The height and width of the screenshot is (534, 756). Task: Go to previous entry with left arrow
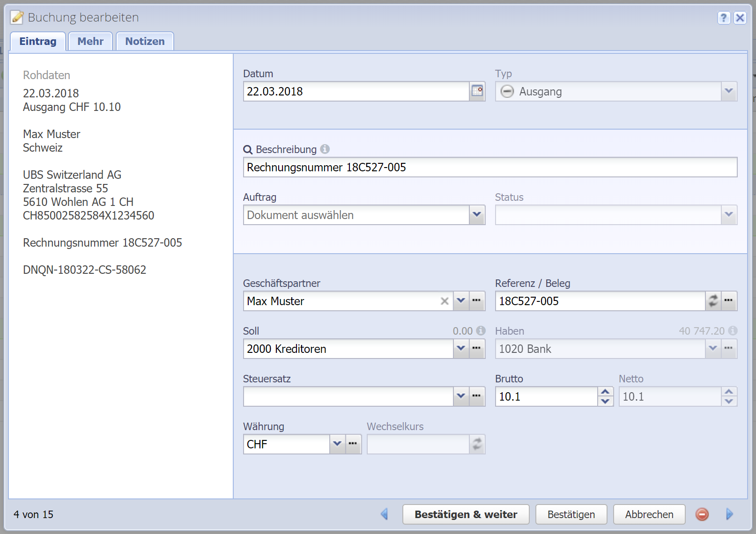click(385, 514)
